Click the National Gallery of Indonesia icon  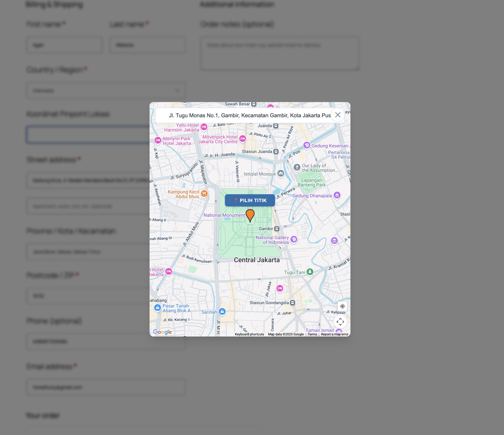point(294,239)
